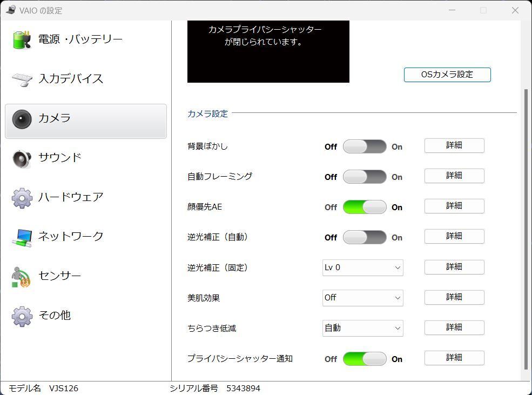
Task: Click the gear icon next to ハードウェア
Action: pos(22,198)
